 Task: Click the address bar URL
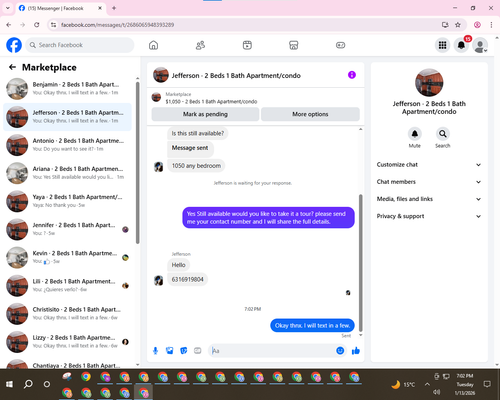pos(118,25)
